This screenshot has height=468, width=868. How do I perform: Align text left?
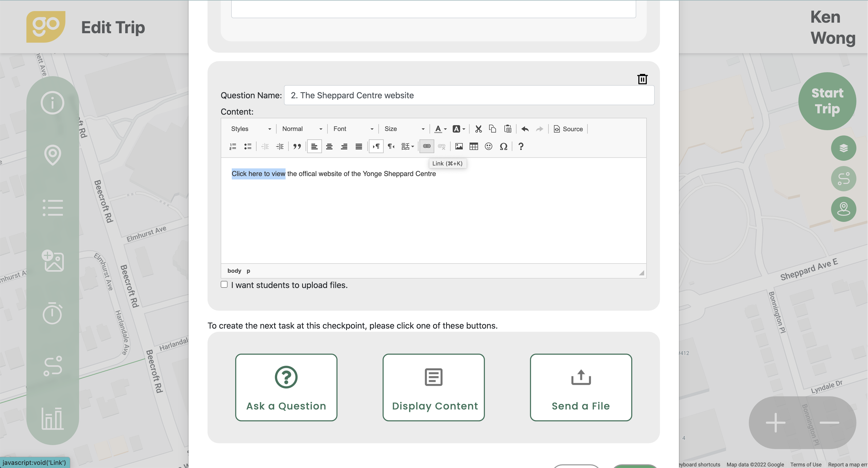pos(314,147)
